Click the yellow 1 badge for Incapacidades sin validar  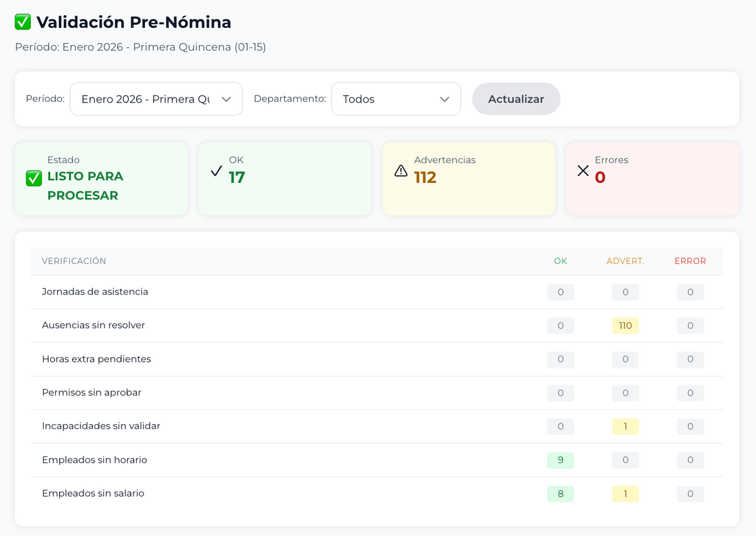point(625,427)
